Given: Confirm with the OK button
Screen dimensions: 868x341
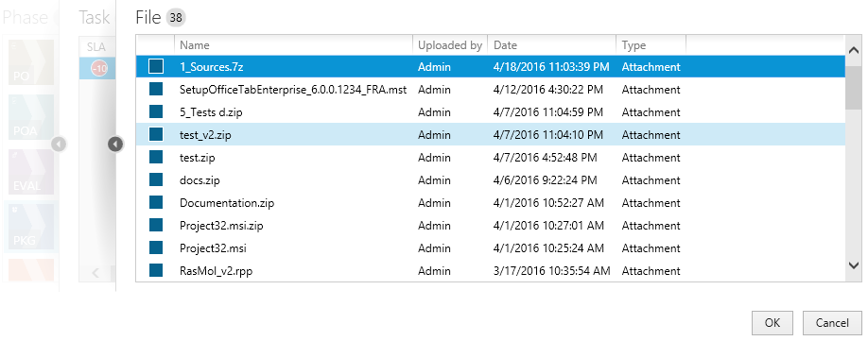Looking at the screenshot, I should 773,323.
